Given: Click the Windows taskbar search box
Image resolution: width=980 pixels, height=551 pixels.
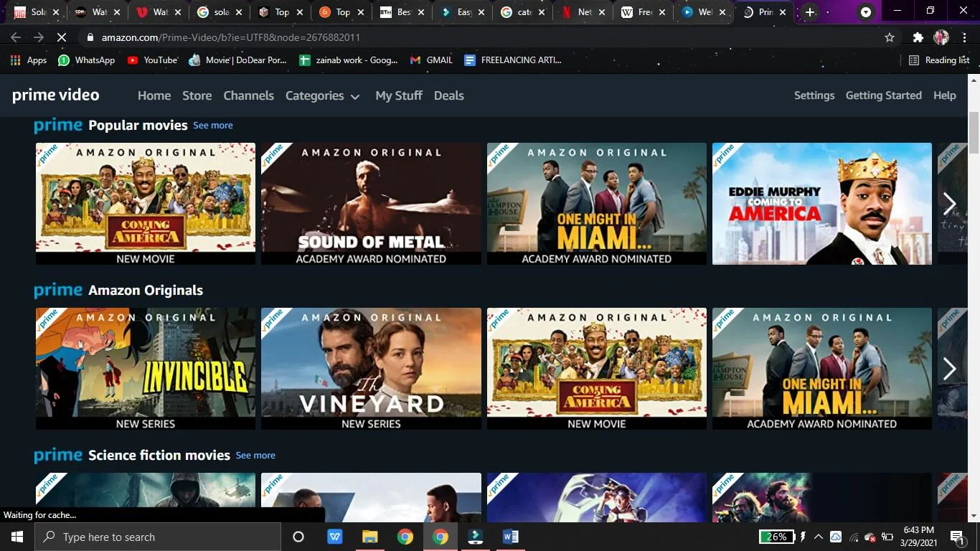Looking at the screenshot, I should coord(158,537).
